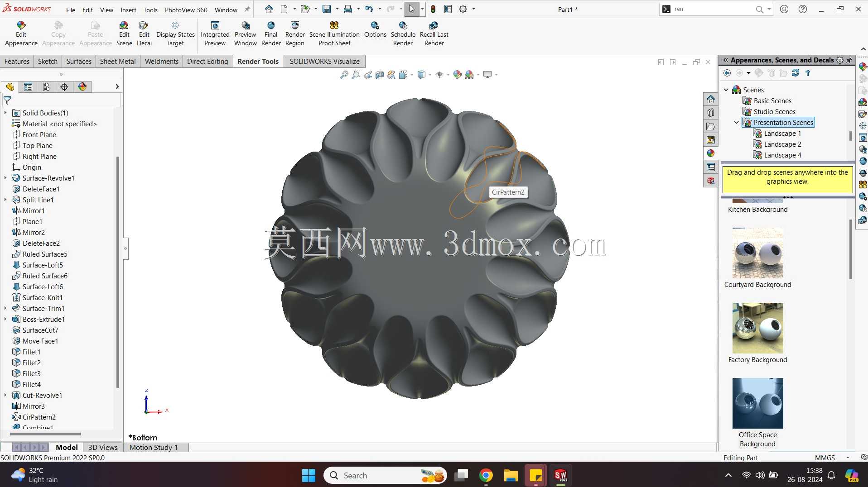Open the PhotoView 360 menu

[186, 10]
